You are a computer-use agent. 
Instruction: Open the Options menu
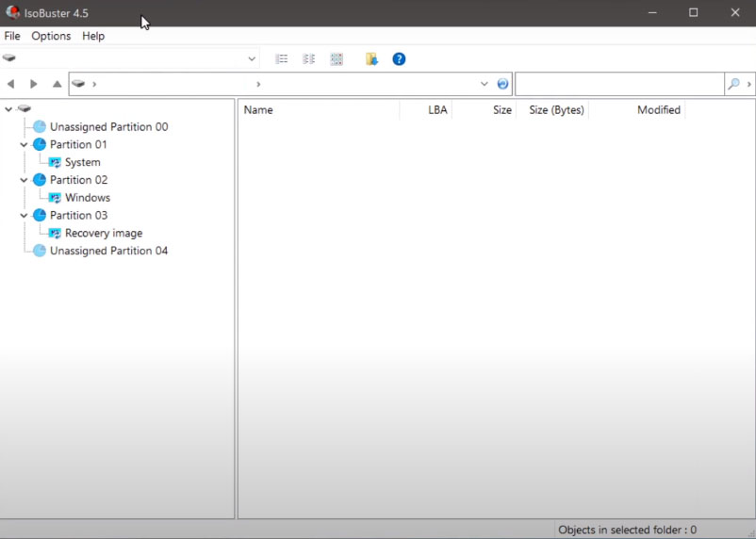(x=51, y=36)
